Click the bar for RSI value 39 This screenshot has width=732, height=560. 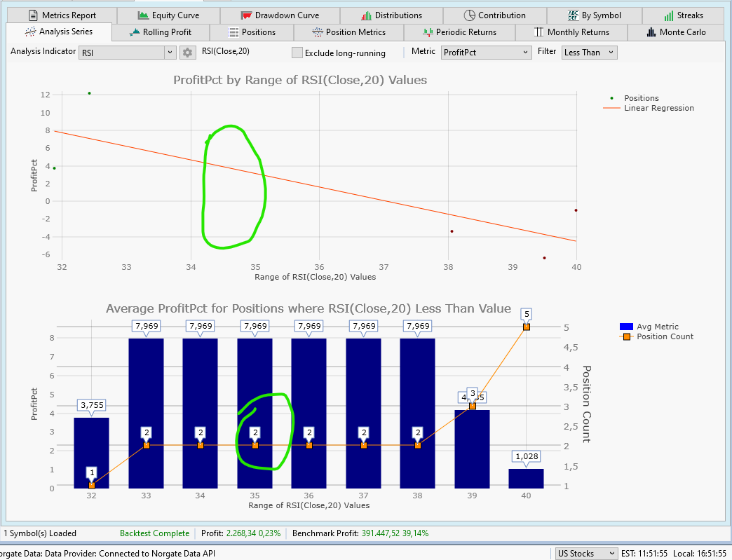click(472, 449)
